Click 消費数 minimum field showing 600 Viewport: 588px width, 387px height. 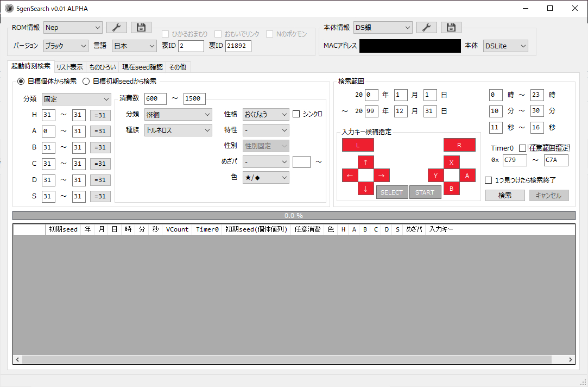click(x=155, y=98)
